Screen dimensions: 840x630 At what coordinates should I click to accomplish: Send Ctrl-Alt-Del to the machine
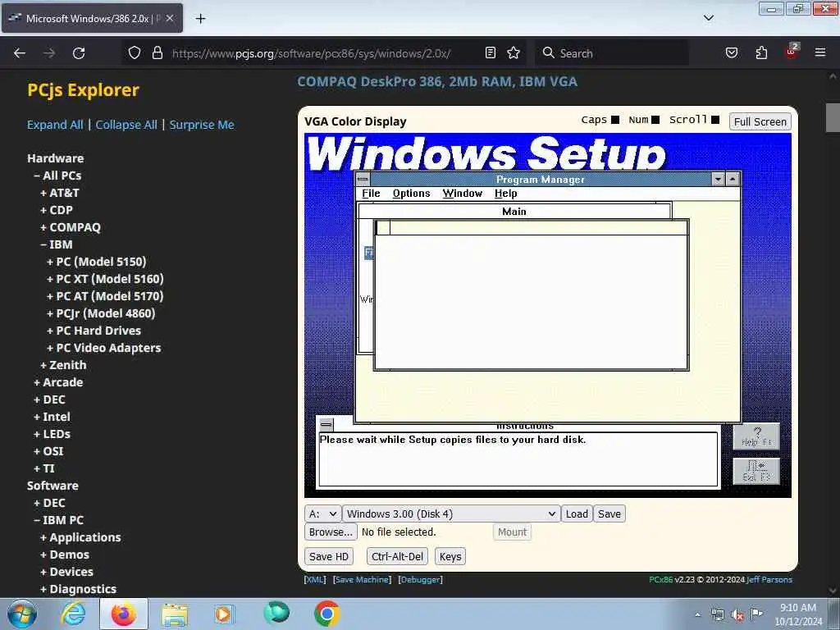click(x=397, y=557)
